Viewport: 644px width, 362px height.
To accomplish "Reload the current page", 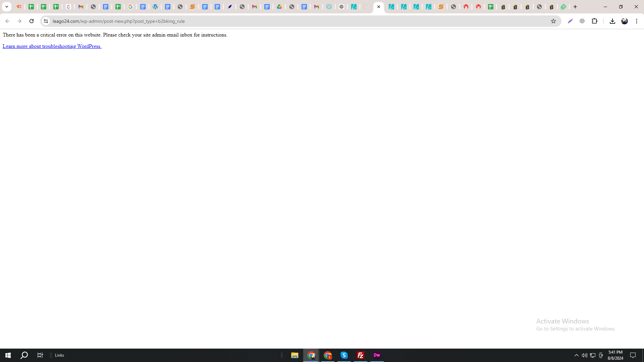I will pos(32,21).
